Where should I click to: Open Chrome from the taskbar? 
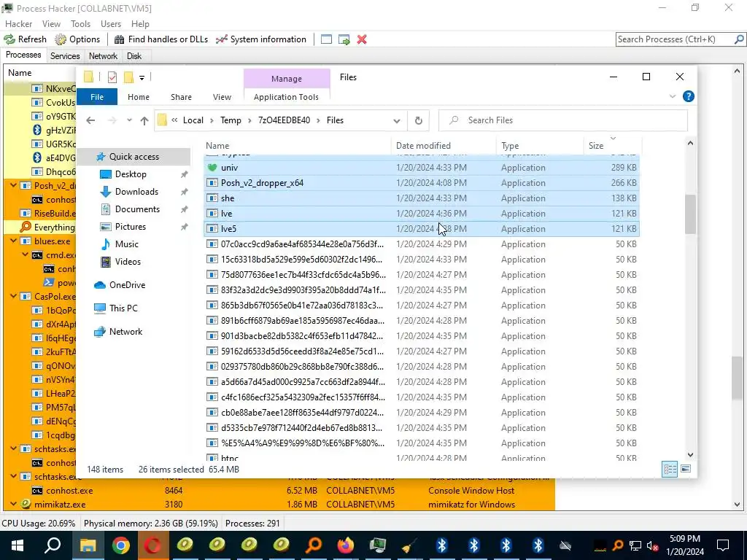click(x=120, y=545)
